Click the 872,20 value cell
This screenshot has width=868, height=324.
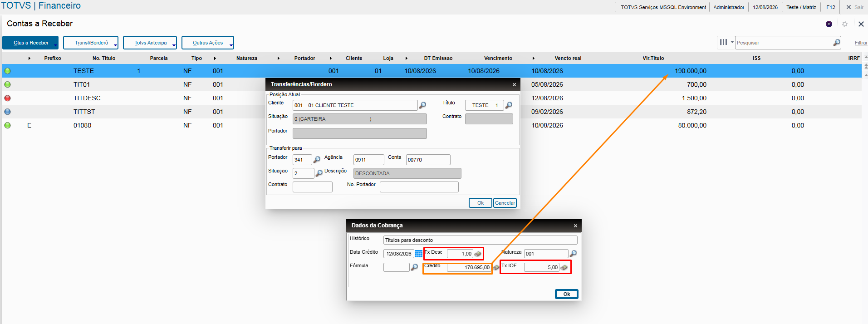(x=696, y=112)
